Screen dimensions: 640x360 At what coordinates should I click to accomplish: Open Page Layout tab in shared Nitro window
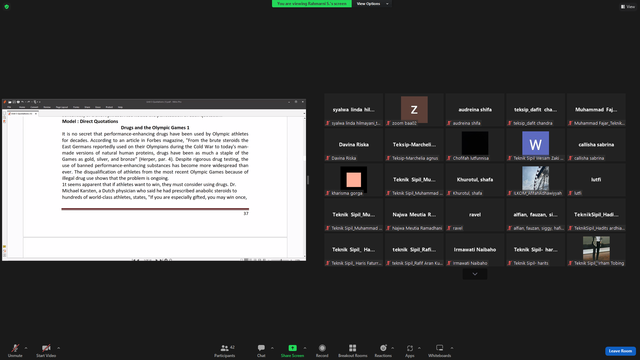click(62, 107)
